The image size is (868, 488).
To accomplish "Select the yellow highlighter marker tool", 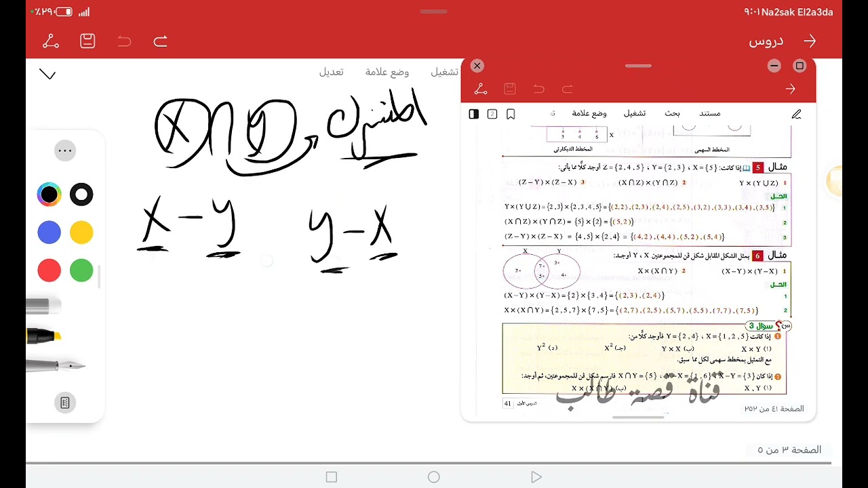I will pos(44,335).
